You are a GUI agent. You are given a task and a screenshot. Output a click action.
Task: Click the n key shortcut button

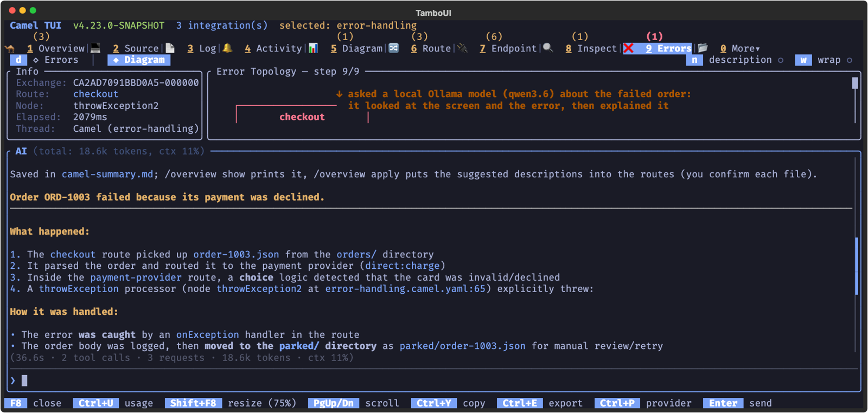click(x=694, y=60)
